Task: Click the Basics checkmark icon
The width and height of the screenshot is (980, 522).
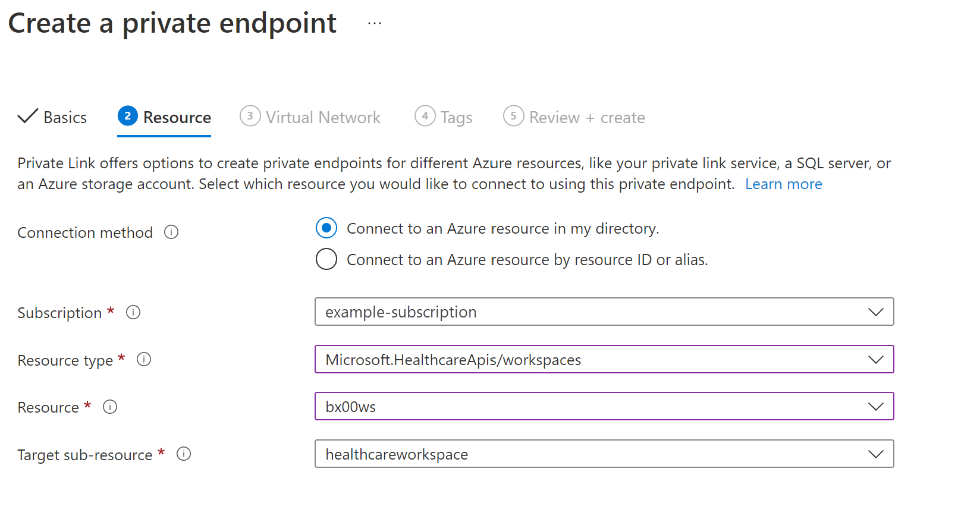Action: tap(28, 116)
